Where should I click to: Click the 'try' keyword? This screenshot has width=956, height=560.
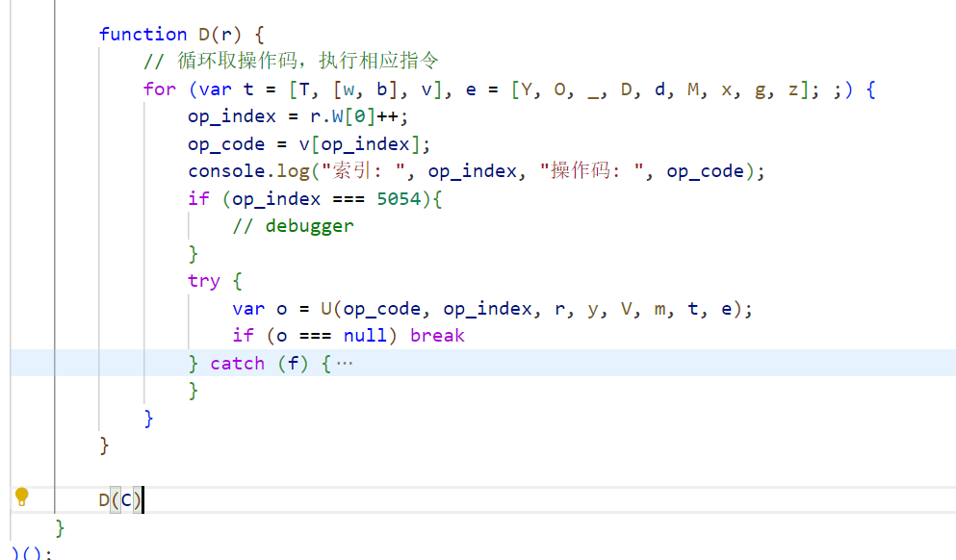204,281
